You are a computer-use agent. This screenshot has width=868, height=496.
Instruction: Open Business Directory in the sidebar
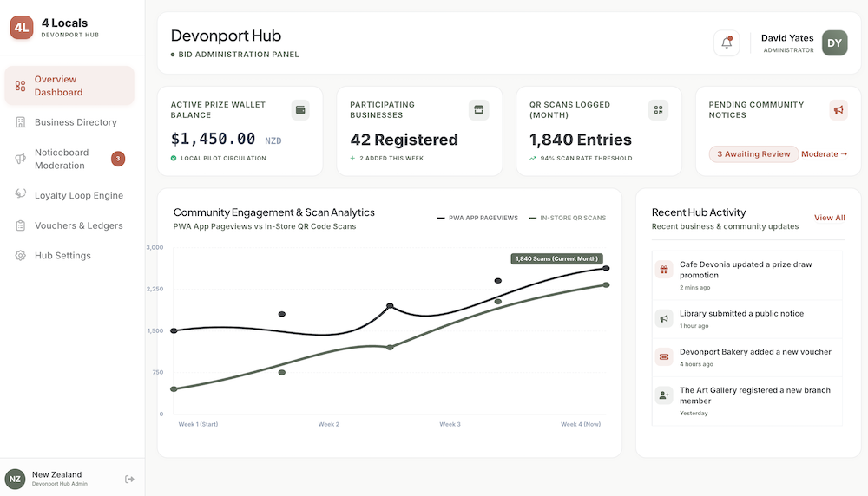(x=69, y=122)
